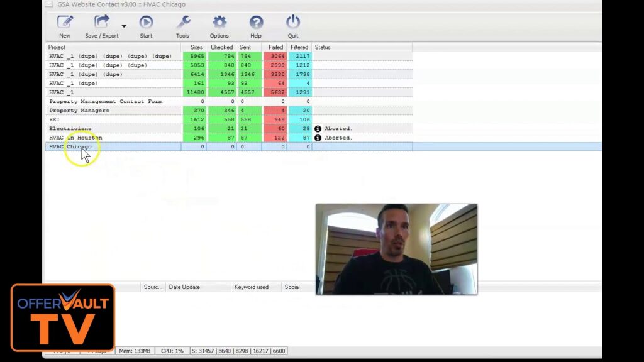The height and width of the screenshot is (362, 644).
Task: Click Mem: 133MB in status bar
Action: [135, 351]
